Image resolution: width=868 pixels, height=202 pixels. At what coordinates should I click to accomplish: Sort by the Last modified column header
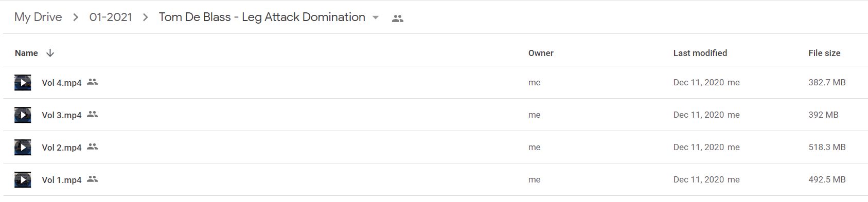pyautogui.click(x=700, y=53)
